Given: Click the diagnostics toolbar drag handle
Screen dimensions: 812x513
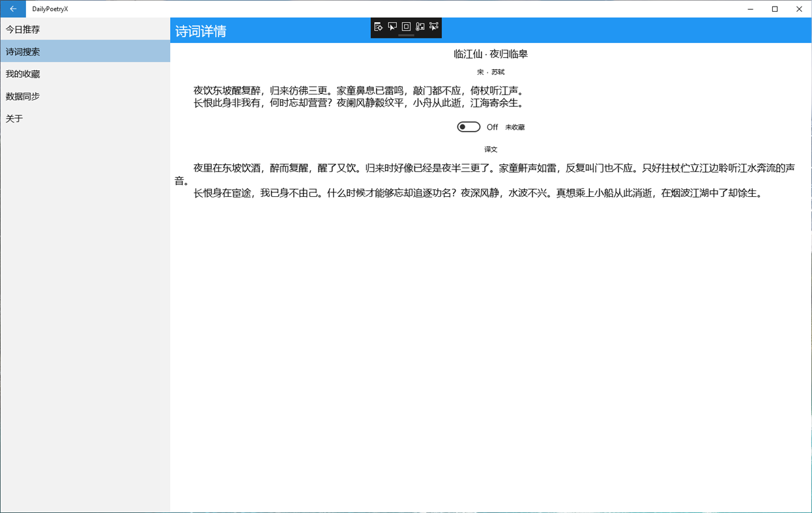Looking at the screenshot, I should coord(406,36).
